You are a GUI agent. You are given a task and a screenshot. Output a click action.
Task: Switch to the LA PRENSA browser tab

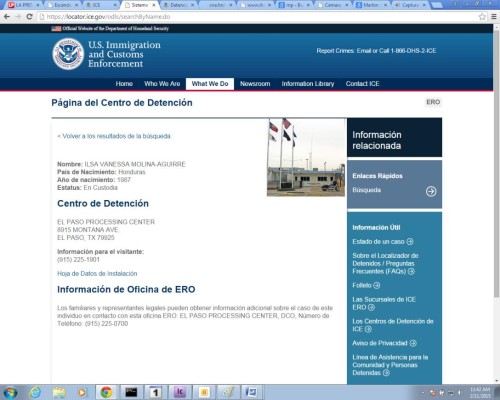coord(23,5)
